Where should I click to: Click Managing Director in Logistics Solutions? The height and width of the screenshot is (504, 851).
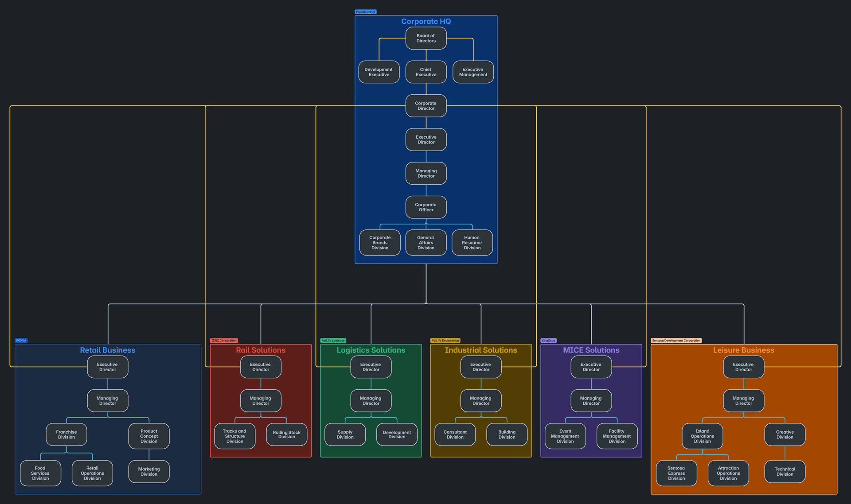coord(371,401)
